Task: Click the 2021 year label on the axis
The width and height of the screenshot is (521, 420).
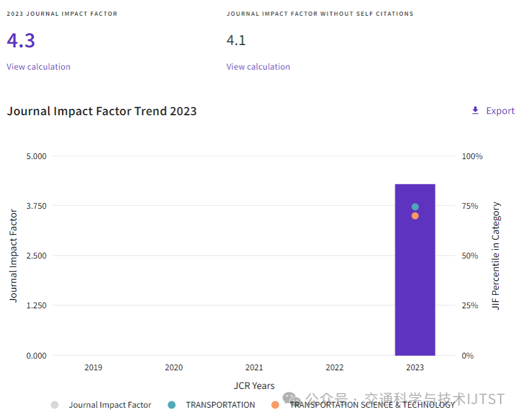Action: (254, 367)
